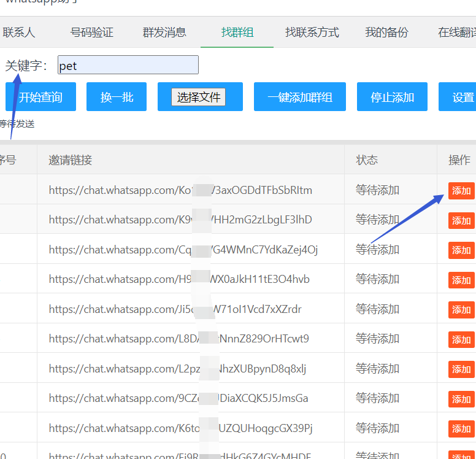Click the 状态 column header

pos(367,160)
